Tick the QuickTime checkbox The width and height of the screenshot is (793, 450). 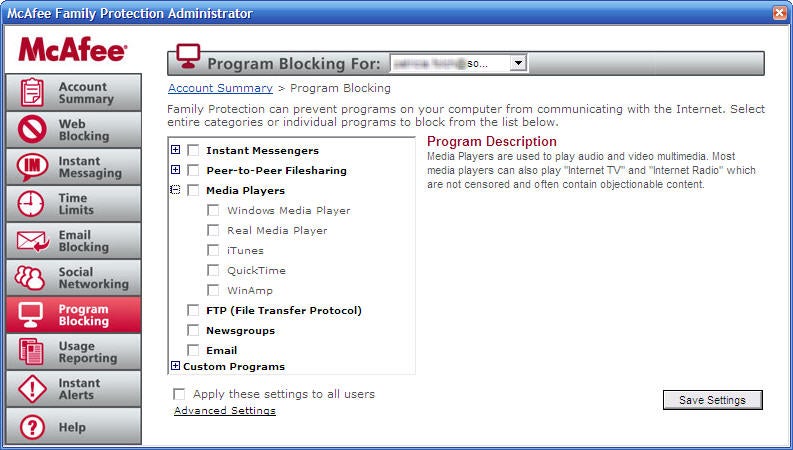point(213,270)
